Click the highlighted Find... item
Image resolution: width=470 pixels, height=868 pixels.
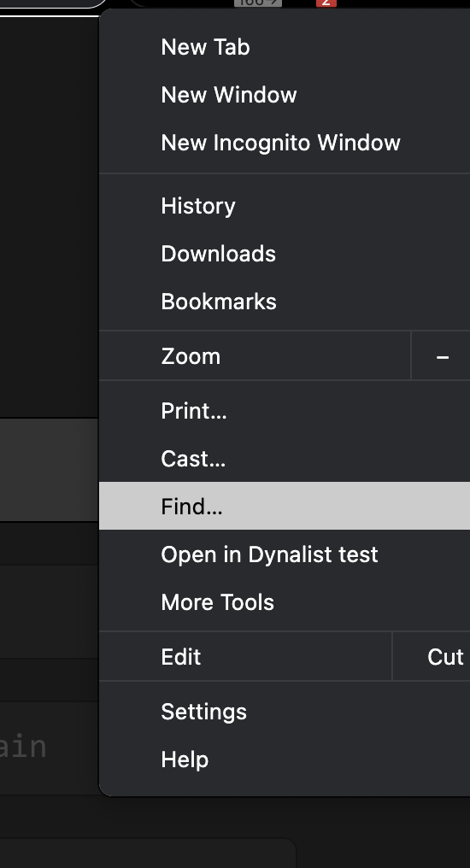pyautogui.click(x=285, y=506)
